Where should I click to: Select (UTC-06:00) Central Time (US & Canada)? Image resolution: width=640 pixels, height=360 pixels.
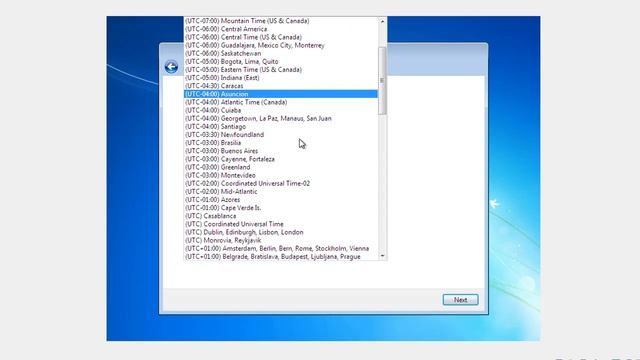(x=281, y=37)
